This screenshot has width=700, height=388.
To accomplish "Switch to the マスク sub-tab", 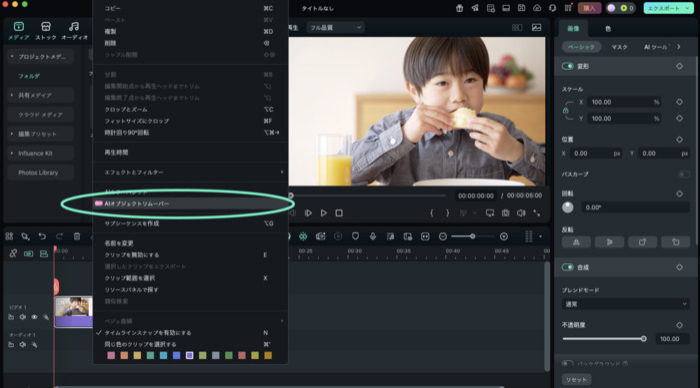I will [619, 47].
